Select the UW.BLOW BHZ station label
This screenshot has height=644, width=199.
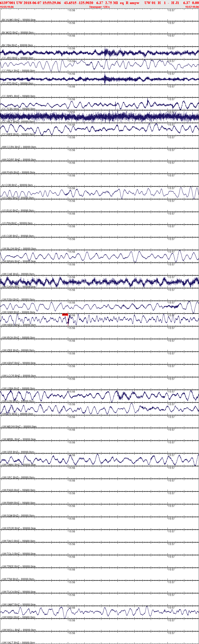(x=19, y=249)
